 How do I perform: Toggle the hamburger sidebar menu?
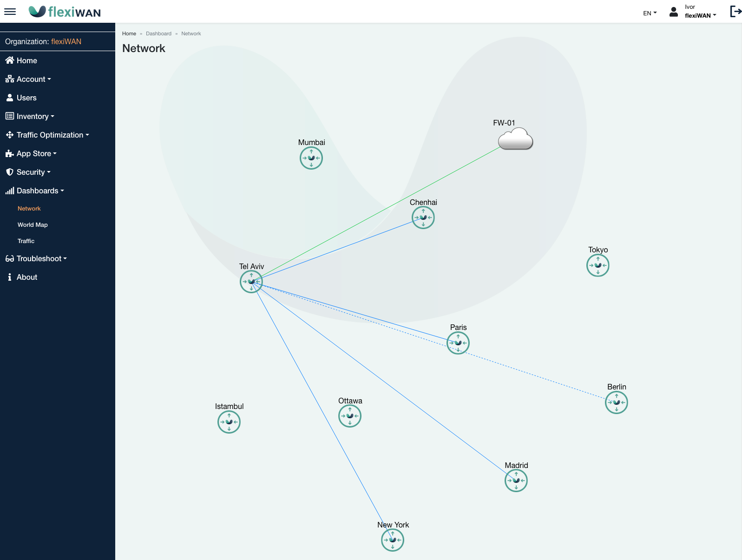pyautogui.click(x=10, y=12)
